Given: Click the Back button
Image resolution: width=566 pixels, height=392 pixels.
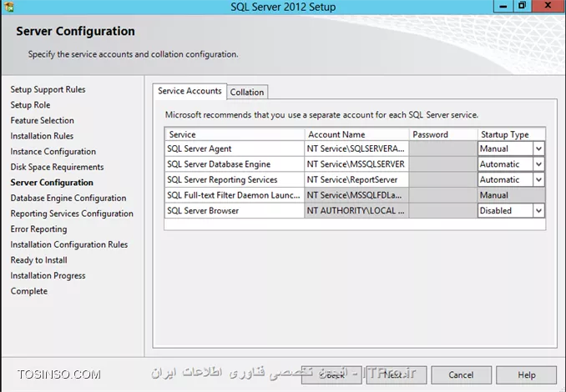Looking at the screenshot, I should pos(331,375).
